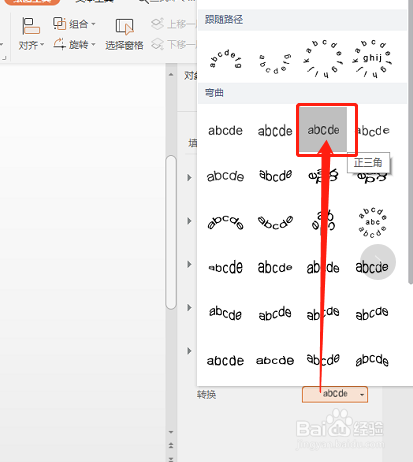Viewport: 413px width, 462px height.
Task: Select the bottom-right wavy abcde warp effect
Action: tap(372, 360)
